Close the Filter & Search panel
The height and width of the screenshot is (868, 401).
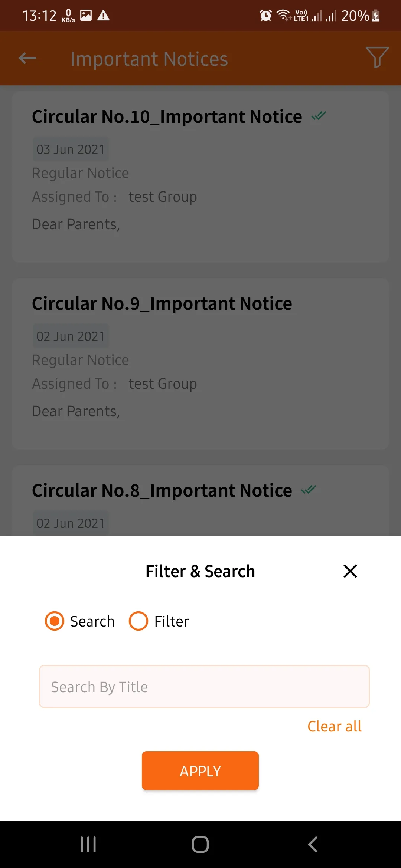point(350,571)
